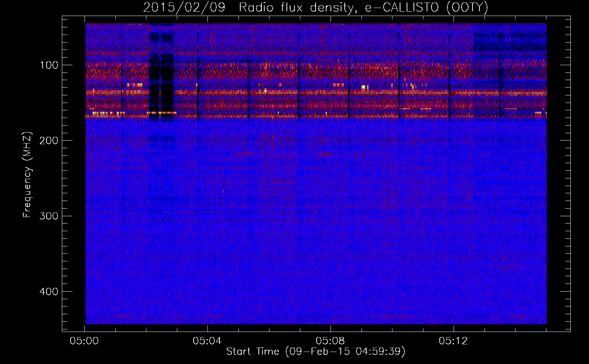Click the plot title '2015/02/09 Radio flux density'
This screenshot has width=589, height=364.
316,7
